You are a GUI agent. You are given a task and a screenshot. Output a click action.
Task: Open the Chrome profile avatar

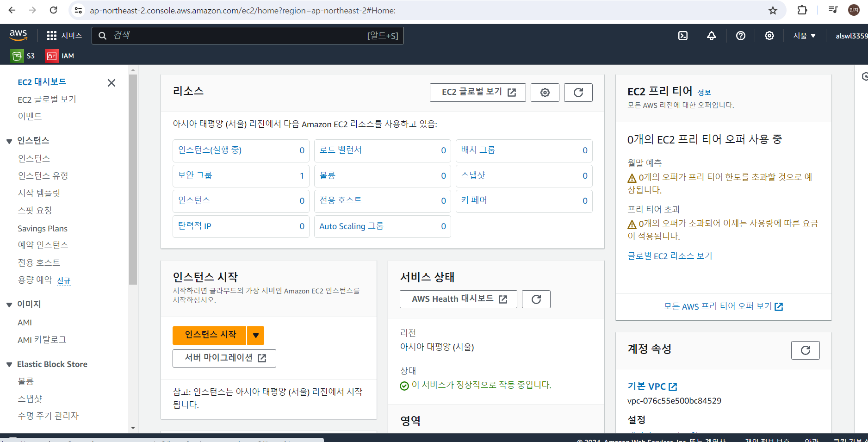click(x=854, y=10)
